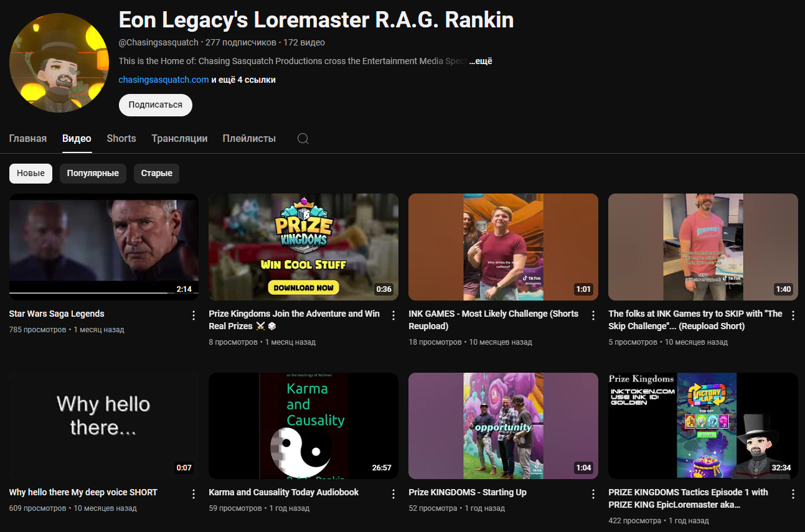Click the 2:14 duration badge
805x532 pixels.
pyautogui.click(x=184, y=289)
